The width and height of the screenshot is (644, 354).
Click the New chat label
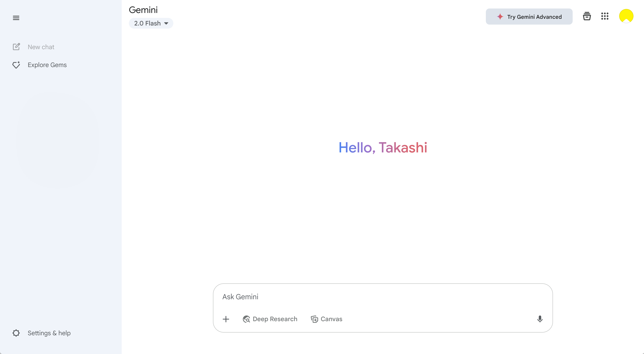pos(41,47)
